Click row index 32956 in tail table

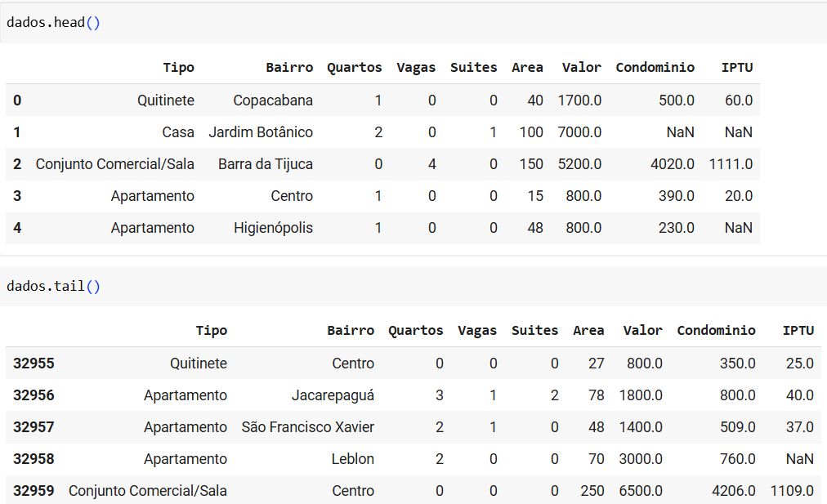click(34, 395)
